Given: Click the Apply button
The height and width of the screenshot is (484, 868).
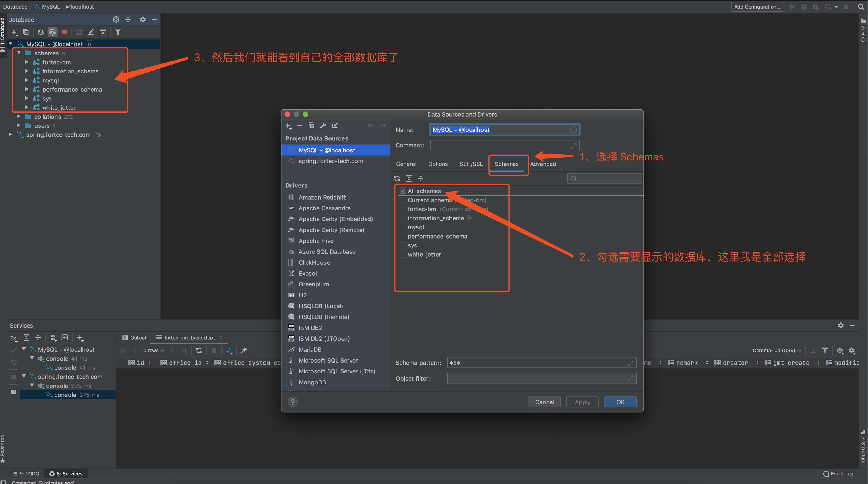Looking at the screenshot, I should coord(582,402).
